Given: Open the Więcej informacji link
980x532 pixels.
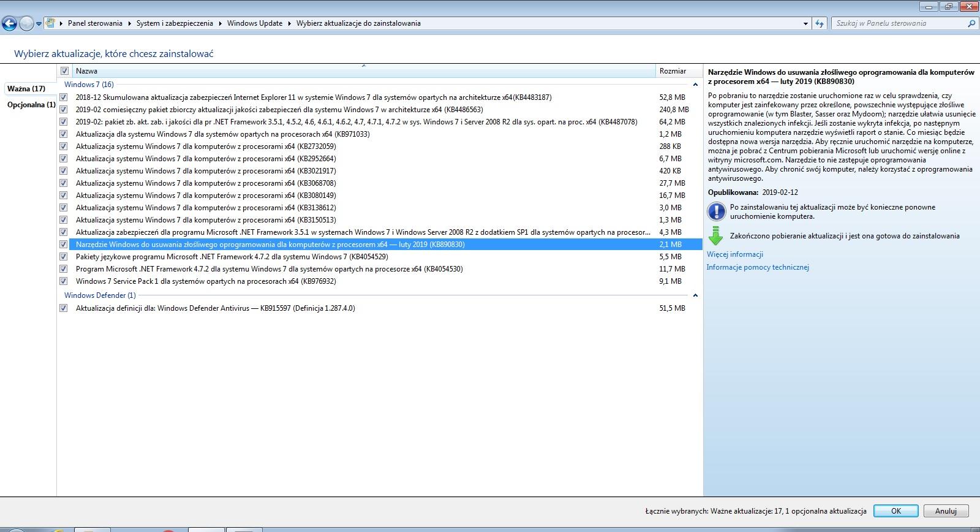Looking at the screenshot, I should (x=734, y=254).
